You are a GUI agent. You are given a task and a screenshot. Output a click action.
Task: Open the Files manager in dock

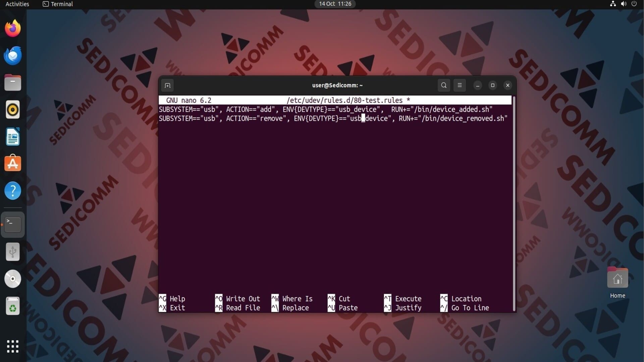[13, 83]
